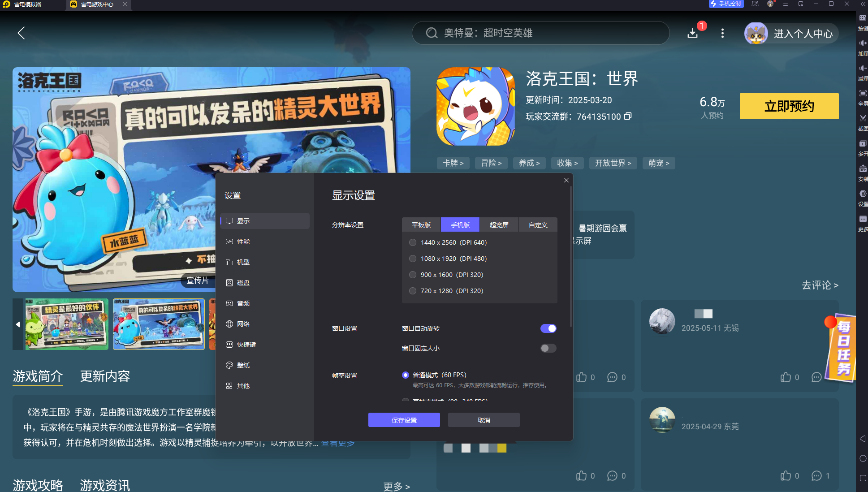Open the 收集 > tag

tap(567, 163)
